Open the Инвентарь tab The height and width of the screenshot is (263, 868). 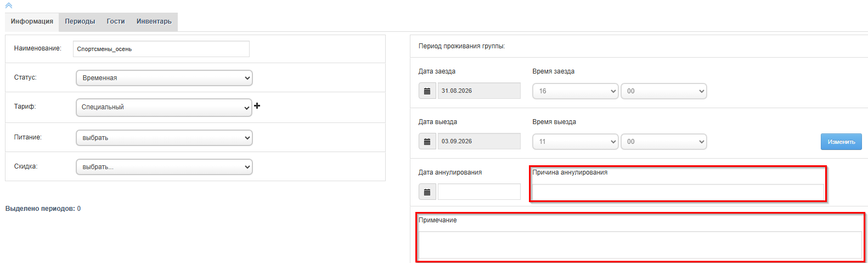154,22
